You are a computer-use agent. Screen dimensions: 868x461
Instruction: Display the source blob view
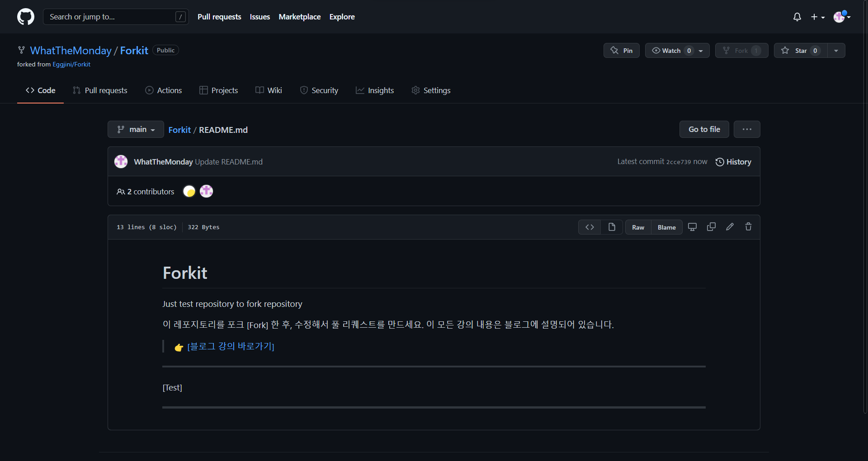(590, 227)
